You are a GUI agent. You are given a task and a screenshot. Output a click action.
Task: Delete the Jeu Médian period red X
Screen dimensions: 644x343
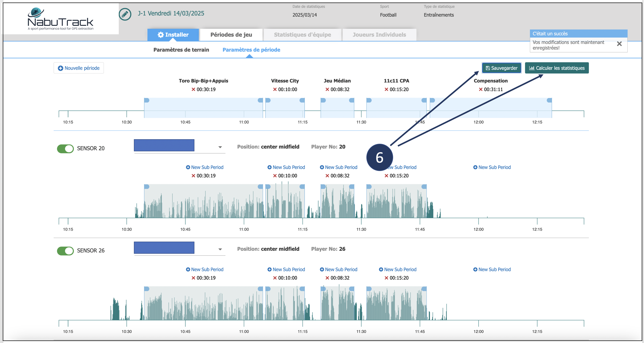pos(327,90)
